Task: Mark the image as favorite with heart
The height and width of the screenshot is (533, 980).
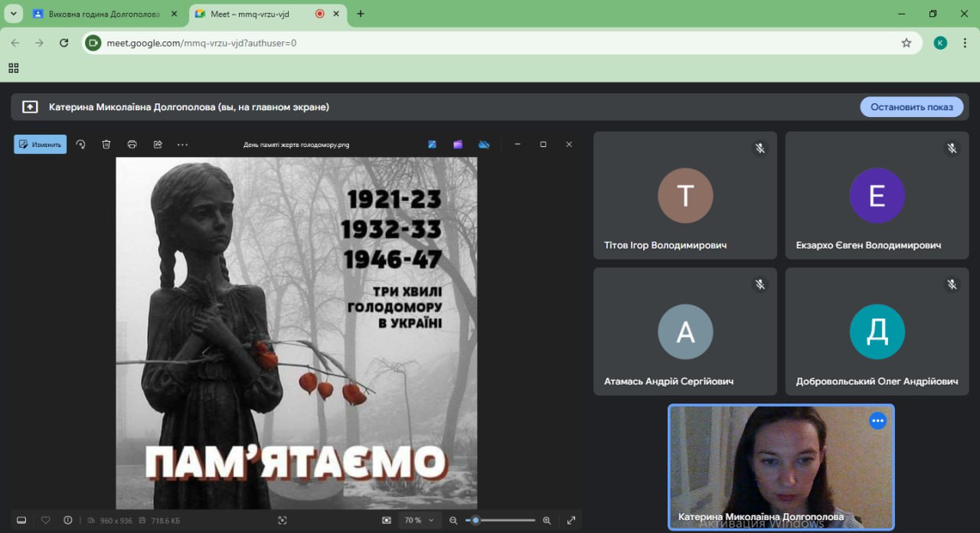Action: tap(45, 520)
